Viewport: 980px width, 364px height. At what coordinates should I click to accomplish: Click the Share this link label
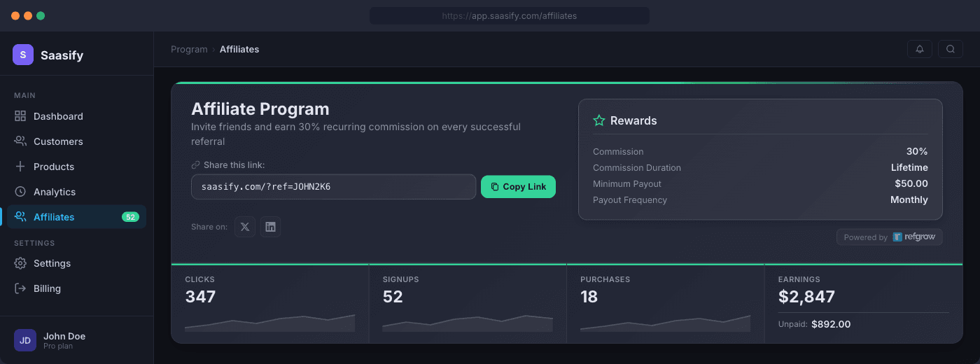pos(234,165)
